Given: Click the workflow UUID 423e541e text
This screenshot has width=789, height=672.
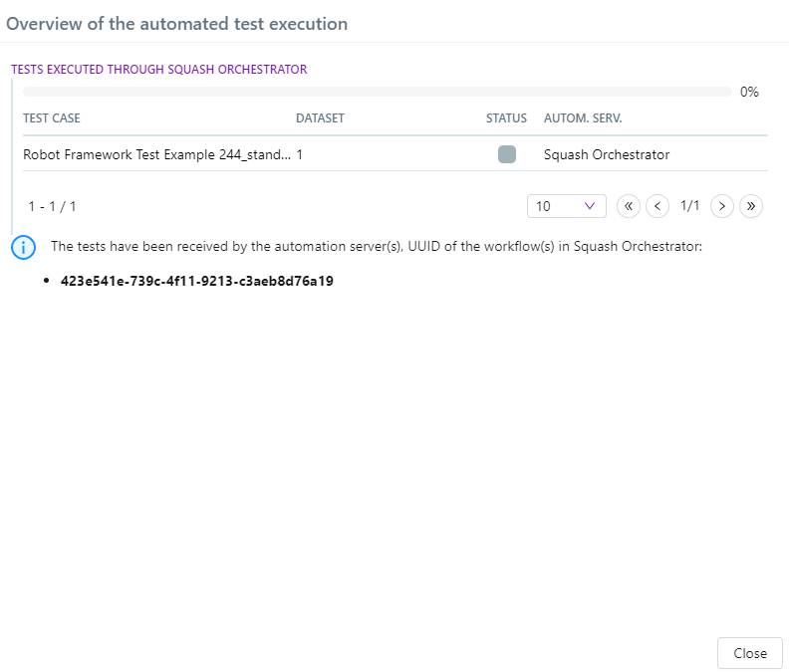Looking at the screenshot, I should tap(196, 282).
